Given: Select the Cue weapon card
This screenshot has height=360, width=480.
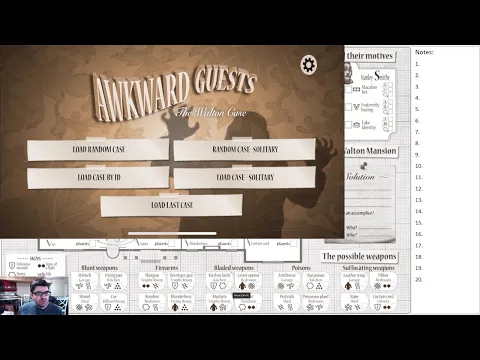Looking at the screenshot, I should [x=113, y=302].
